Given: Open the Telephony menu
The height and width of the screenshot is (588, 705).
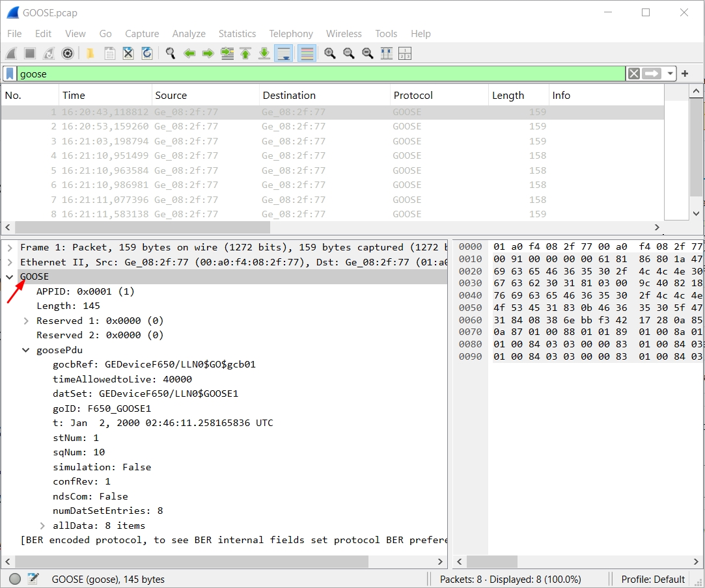Looking at the screenshot, I should coord(291,33).
